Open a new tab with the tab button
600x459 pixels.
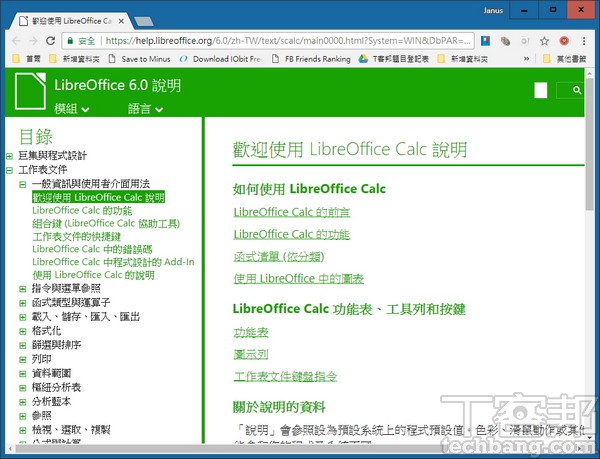[x=144, y=21]
